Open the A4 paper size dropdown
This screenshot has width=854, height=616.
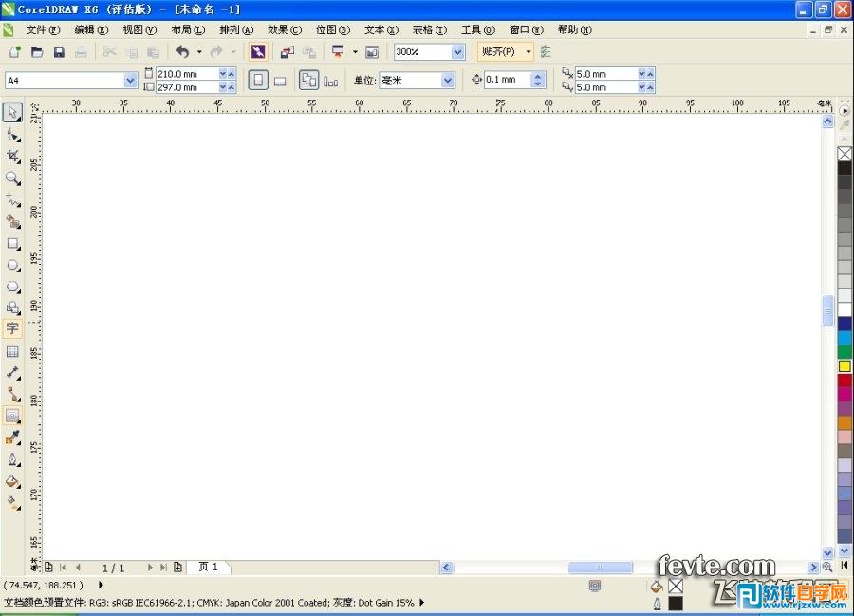pyautogui.click(x=129, y=80)
